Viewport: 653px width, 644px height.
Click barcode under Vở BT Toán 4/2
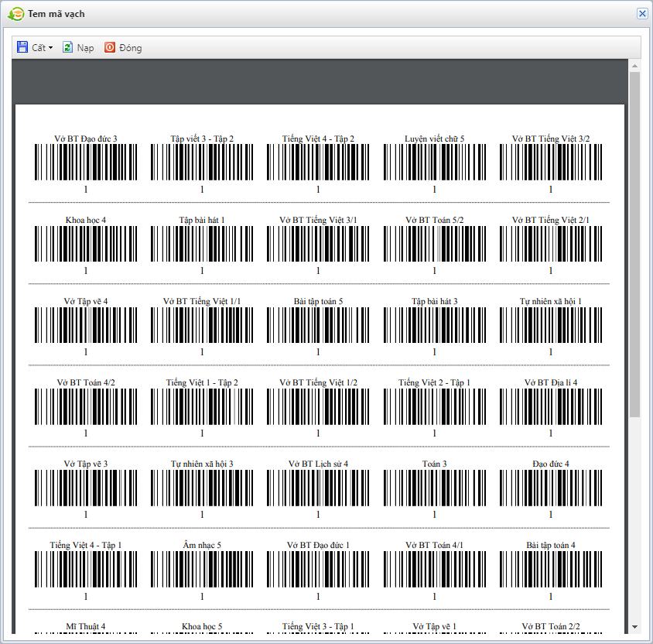click(86, 406)
